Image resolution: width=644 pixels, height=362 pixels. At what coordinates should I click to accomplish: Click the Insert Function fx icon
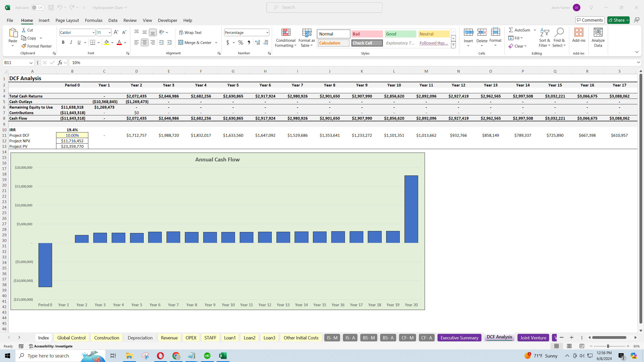click(x=60, y=63)
